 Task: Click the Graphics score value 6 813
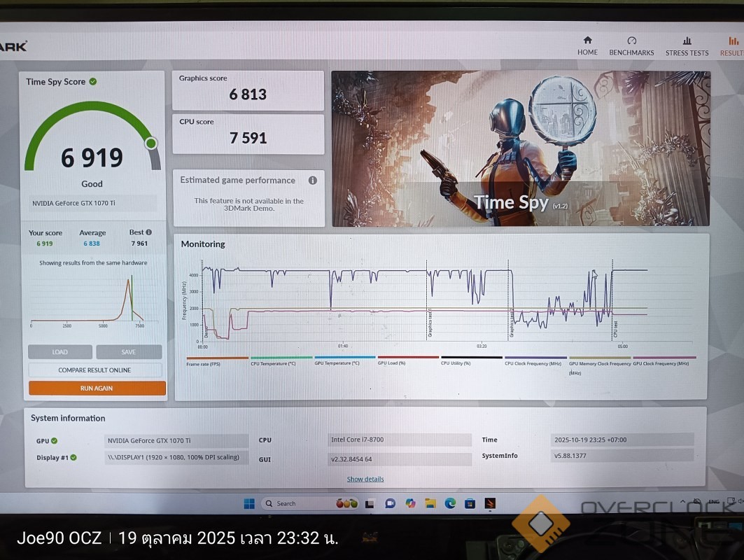pyautogui.click(x=248, y=94)
